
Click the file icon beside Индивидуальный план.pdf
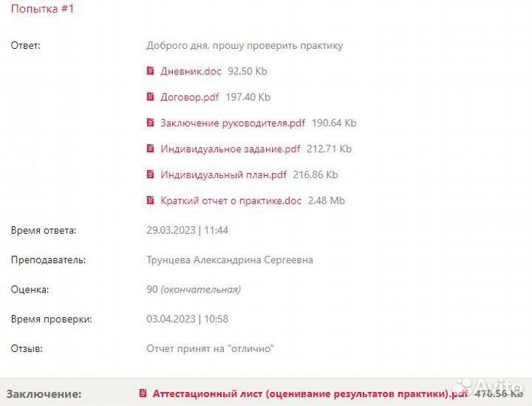(150, 174)
